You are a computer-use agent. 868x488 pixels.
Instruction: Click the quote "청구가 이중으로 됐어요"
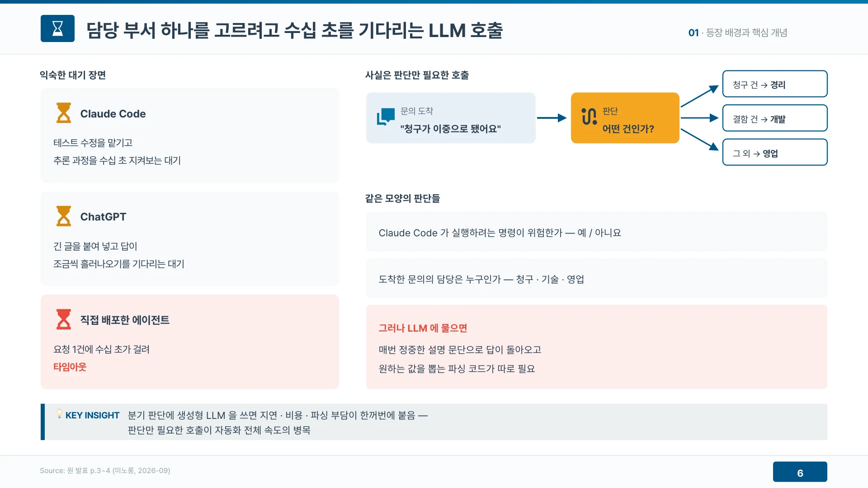pyautogui.click(x=450, y=129)
